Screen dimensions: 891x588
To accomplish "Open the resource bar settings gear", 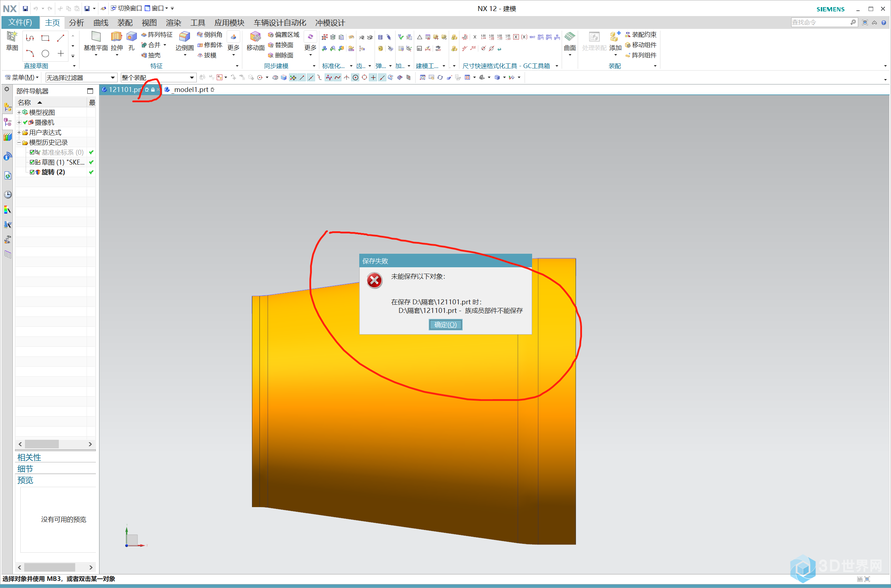I will click(7, 89).
